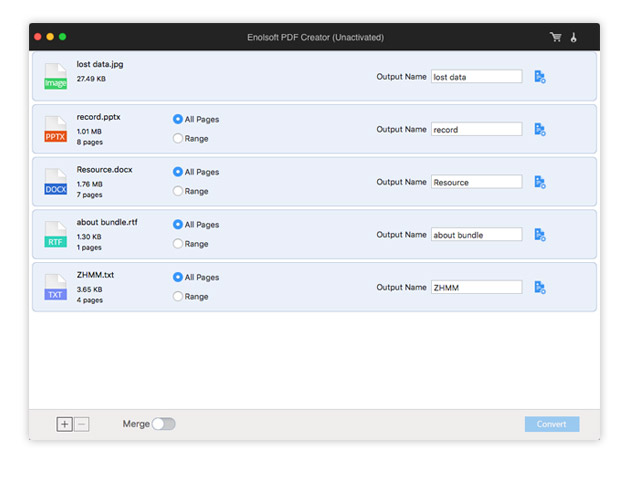Click the activation key icon in title bar

pos(573,37)
